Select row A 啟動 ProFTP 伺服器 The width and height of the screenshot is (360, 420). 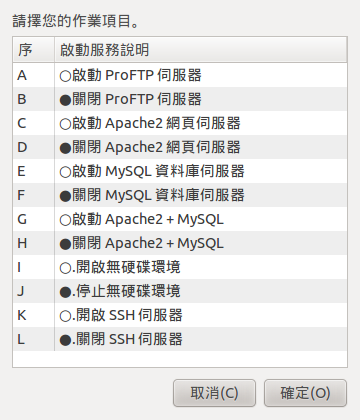(x=180, y=75)
